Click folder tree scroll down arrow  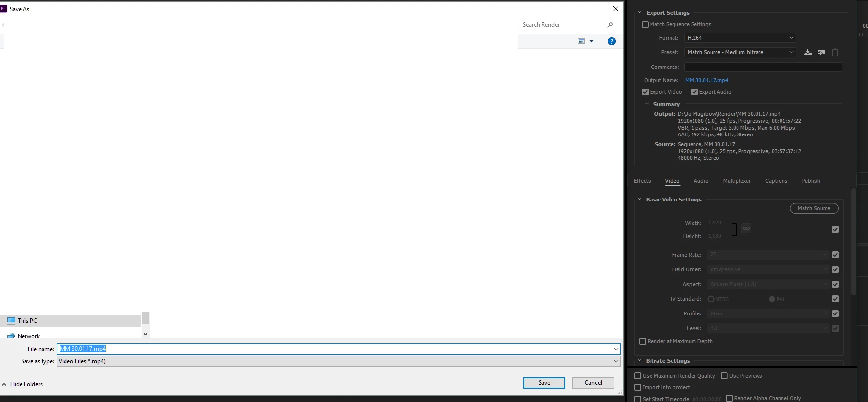(145, 334)
